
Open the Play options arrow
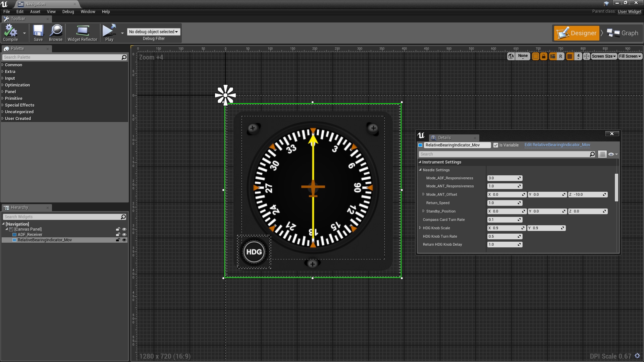122,33
